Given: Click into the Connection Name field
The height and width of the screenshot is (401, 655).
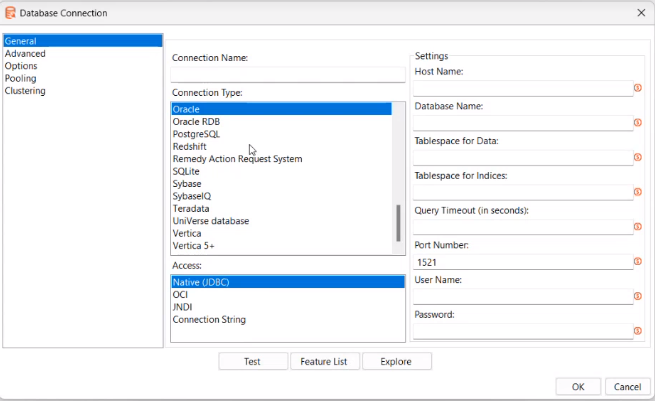Looking at the screenshot, I should pos(288,74).
